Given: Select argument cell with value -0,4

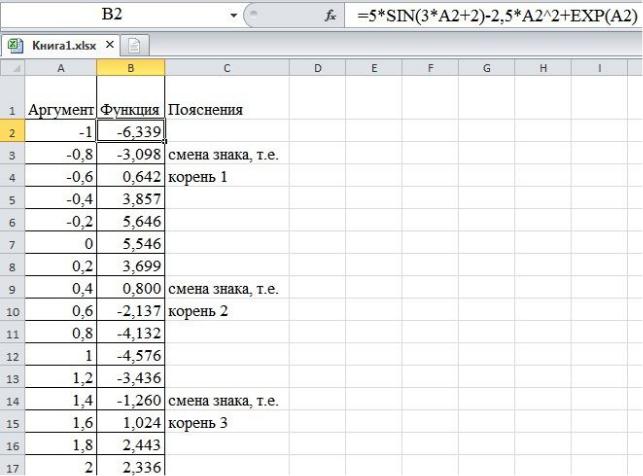Looking at the screenshot, I should point(61,198).
